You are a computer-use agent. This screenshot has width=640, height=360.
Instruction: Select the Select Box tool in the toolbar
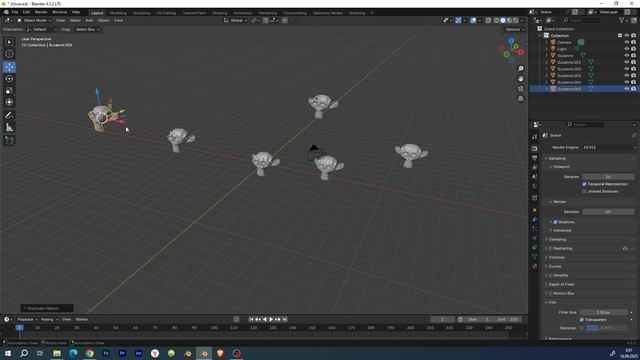pyautogui.click(x=9, y=42)
